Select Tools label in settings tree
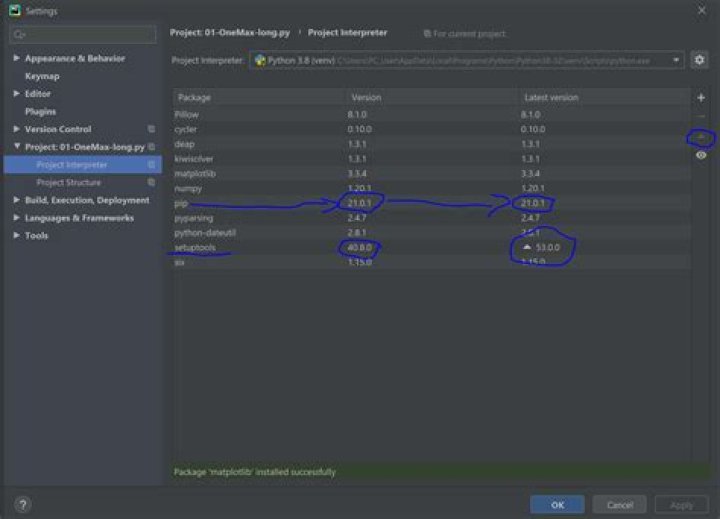 pyautogui.click(x=36, y=236)
